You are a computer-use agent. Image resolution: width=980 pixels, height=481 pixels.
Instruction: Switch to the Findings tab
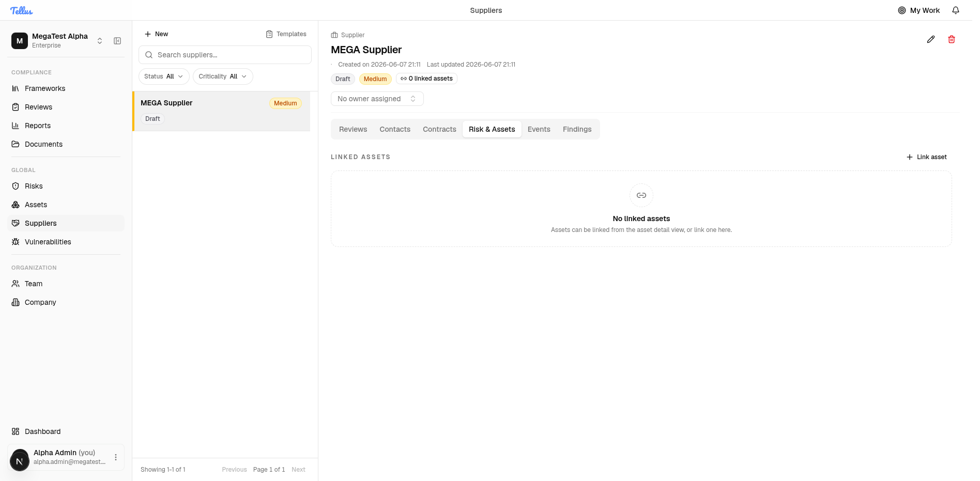[x=577, y=129]
